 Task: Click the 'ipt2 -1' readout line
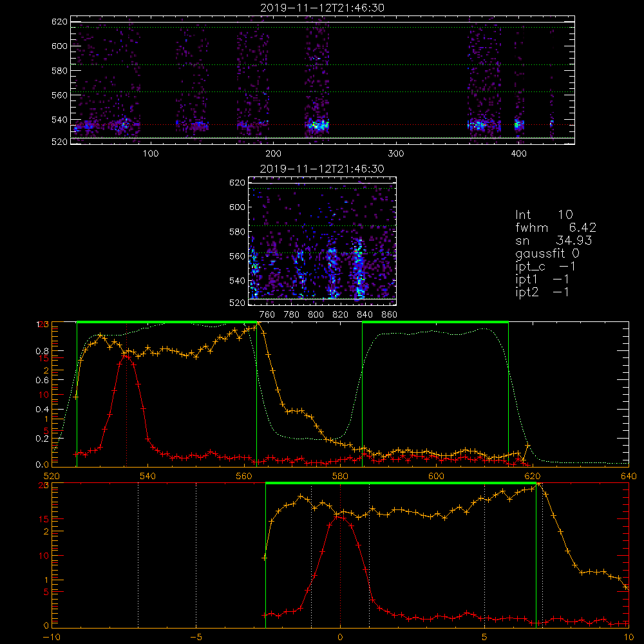(542, 292)
